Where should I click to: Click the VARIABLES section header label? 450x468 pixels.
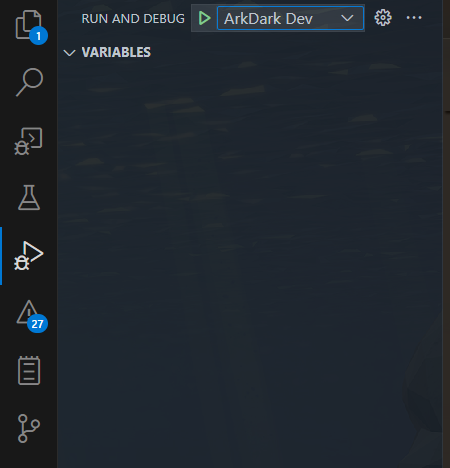(116, 52)
